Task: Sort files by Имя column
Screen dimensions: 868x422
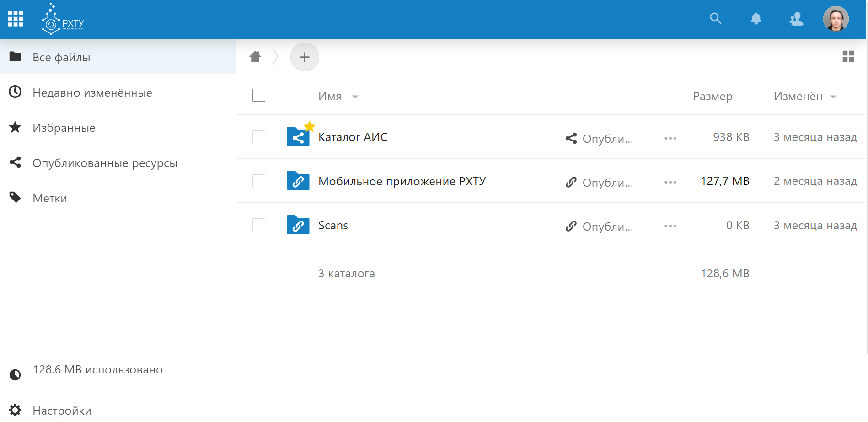Action: coord(330,97)
